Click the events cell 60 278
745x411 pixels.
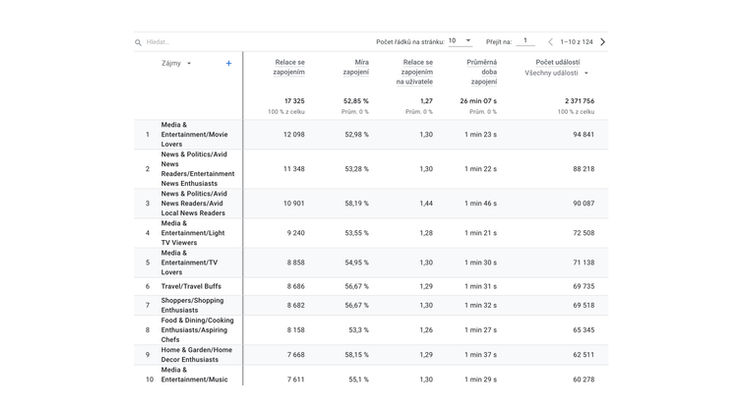pyautogui.click(x=583, y=379)
